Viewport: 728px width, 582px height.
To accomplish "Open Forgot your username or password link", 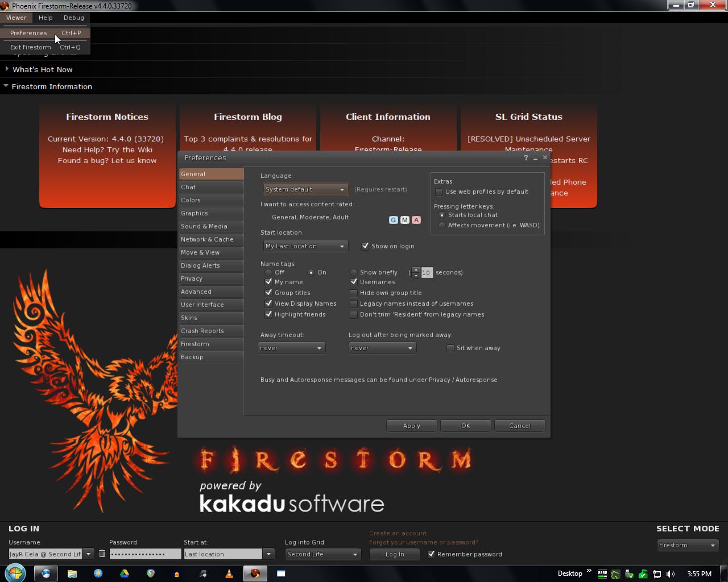I will click(424, 542).
